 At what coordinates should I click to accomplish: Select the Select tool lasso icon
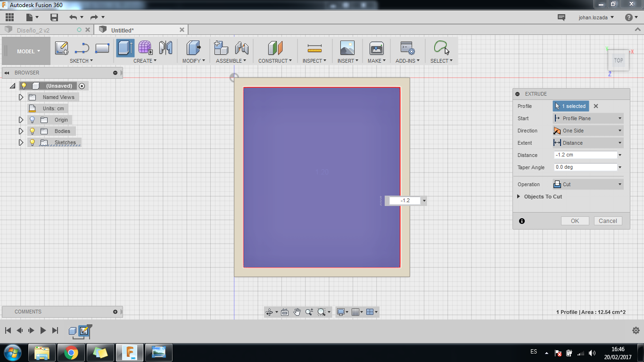pyautogui.click(x=441, y=48)
